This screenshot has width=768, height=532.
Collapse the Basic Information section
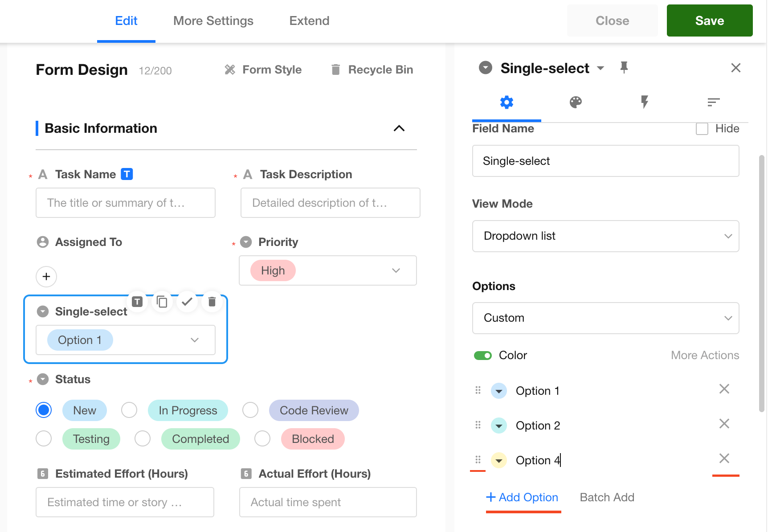[399, 129]
